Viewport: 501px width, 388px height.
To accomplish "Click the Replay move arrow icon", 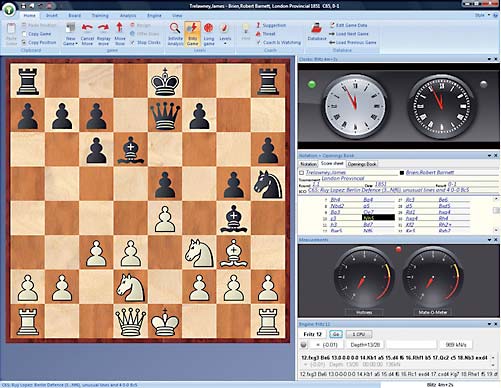I will pyautogui.click(x=103, y=34).
